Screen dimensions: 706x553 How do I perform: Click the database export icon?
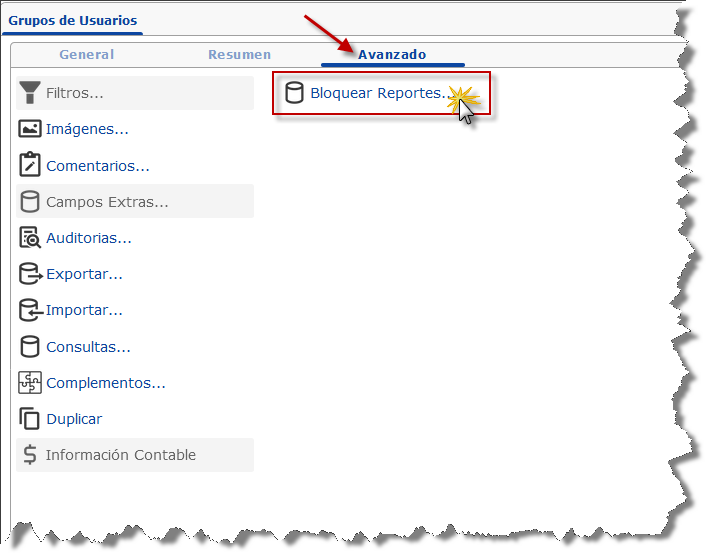[x=31, y=273]
